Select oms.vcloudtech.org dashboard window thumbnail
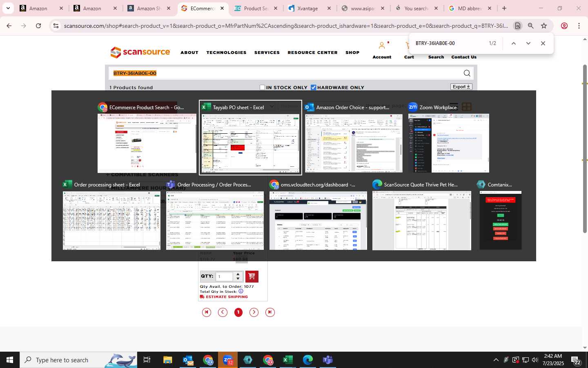This screenshot has height=368, width=588. click(318, 215)
